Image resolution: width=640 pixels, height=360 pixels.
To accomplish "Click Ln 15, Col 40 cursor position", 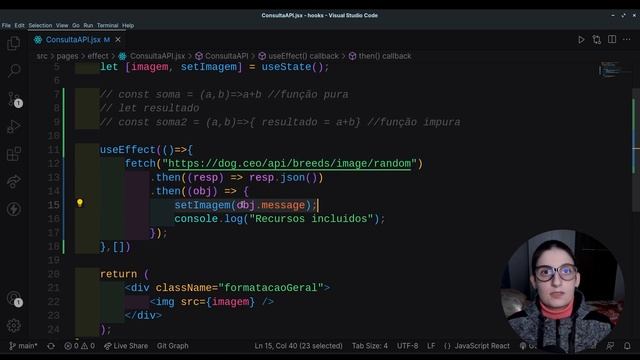I will pyautogui.click(x=298, y=346).
